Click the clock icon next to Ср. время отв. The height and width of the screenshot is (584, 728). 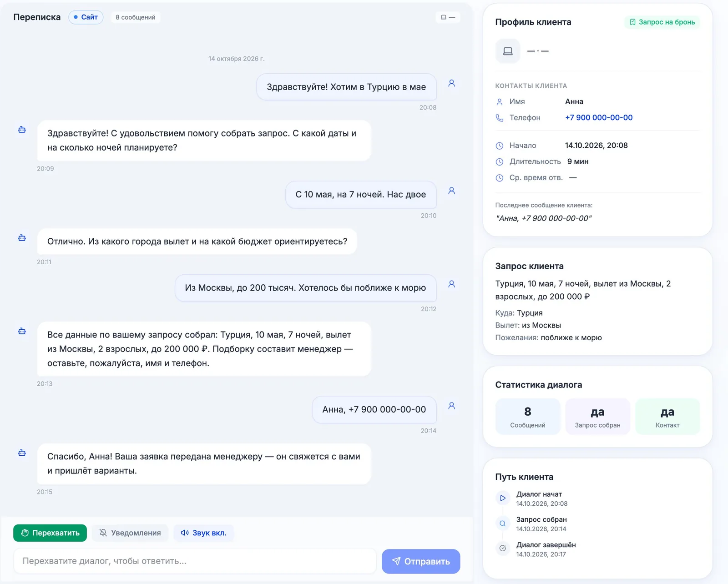click(500, 178)
